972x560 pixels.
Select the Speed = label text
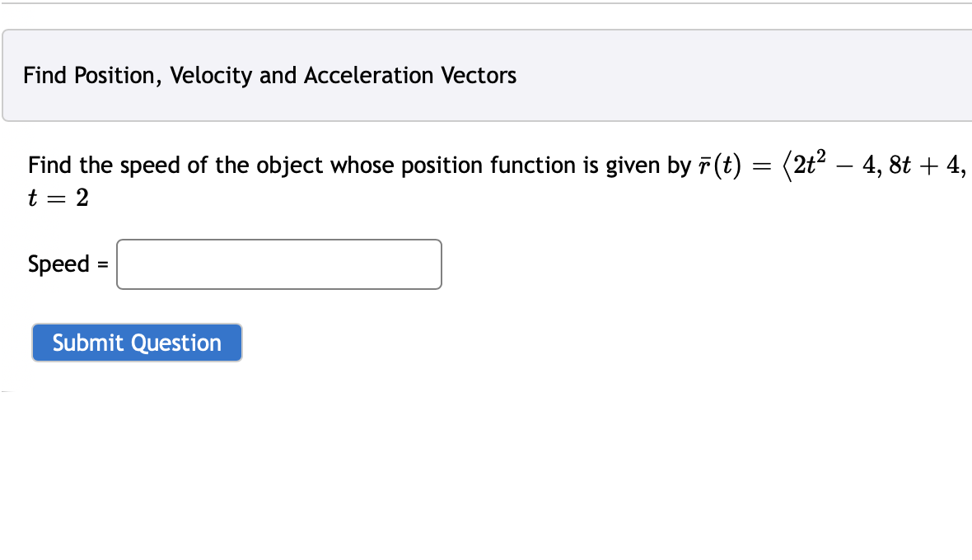(66, 264)
